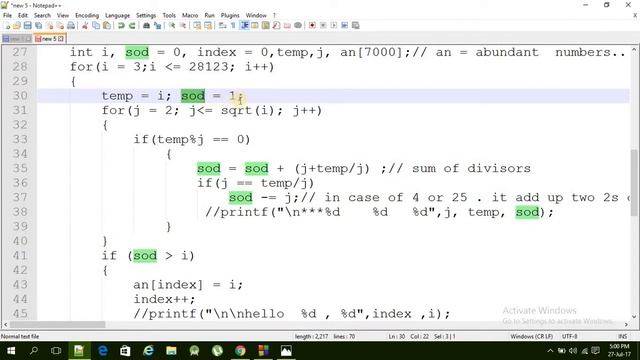This screenshot has width=640, height=360.
Task: Click on 'sqrt' in line 31
Action: (x=236, y=111)
